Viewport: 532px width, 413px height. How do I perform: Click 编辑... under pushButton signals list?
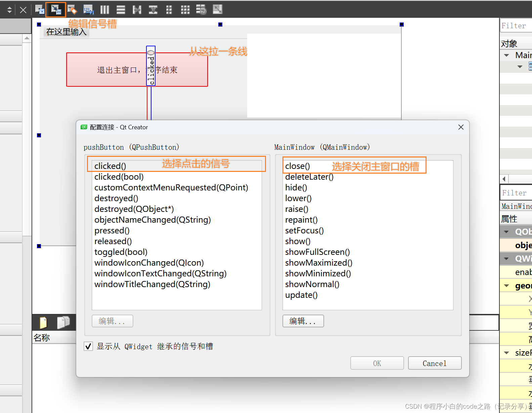click(x=113, y=321)
